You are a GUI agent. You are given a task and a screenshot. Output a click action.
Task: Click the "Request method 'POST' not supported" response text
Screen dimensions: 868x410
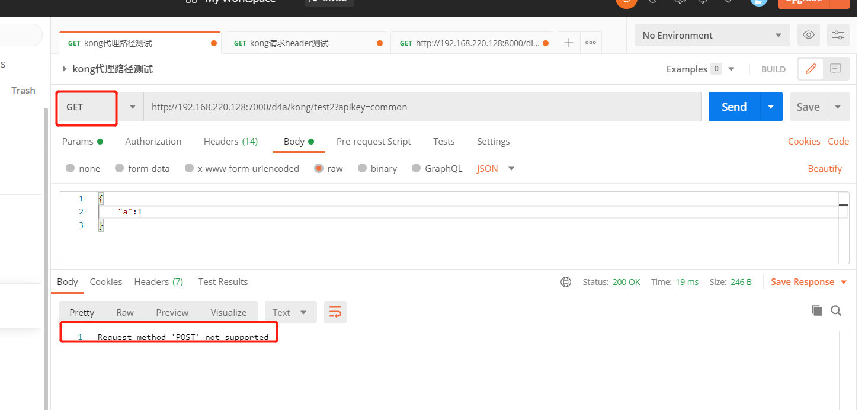click(x=183, y=337)
